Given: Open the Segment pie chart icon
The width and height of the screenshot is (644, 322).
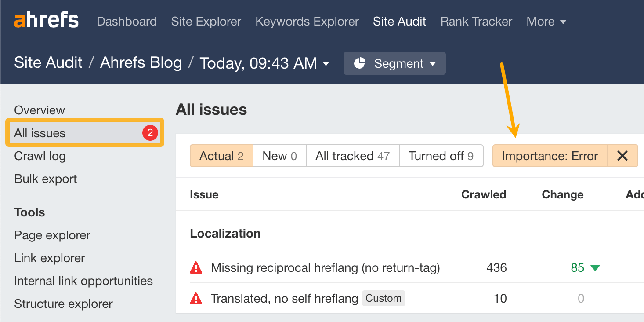Looking at the screenshot, I should point(361,63).
